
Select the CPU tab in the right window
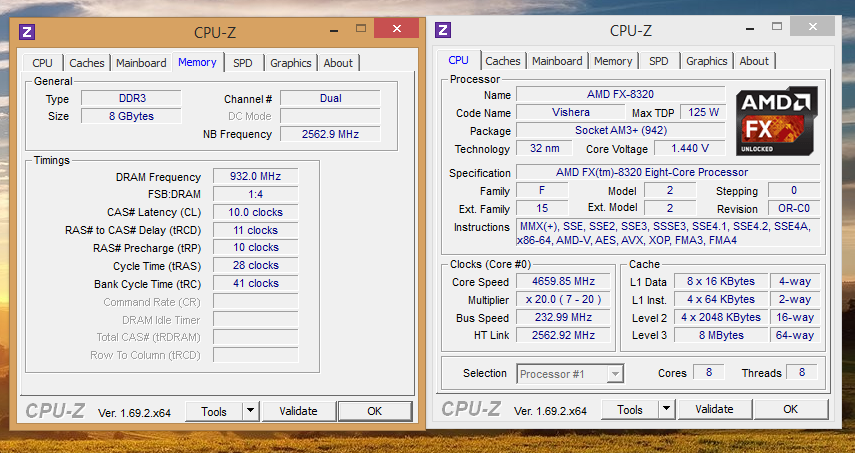click(459, 60)
